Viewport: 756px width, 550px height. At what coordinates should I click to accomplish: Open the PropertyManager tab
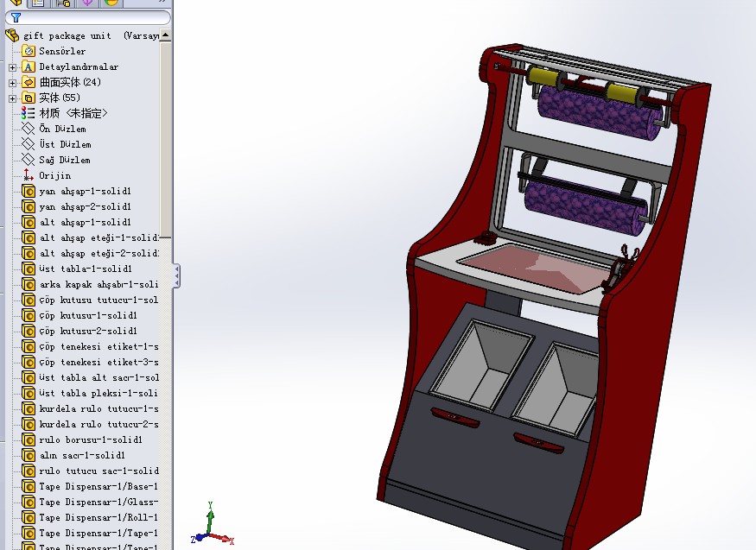[38, 3]
